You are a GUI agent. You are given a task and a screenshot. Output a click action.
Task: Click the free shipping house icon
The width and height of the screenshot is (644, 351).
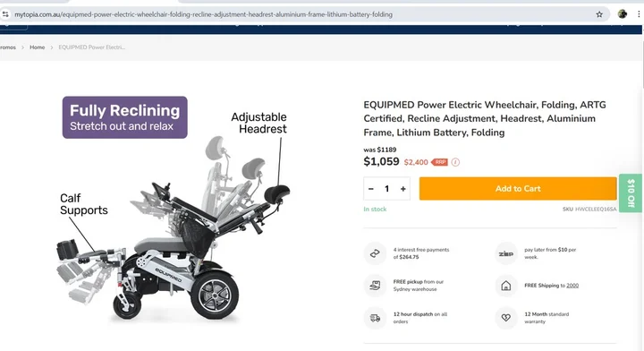click(506, 286)
